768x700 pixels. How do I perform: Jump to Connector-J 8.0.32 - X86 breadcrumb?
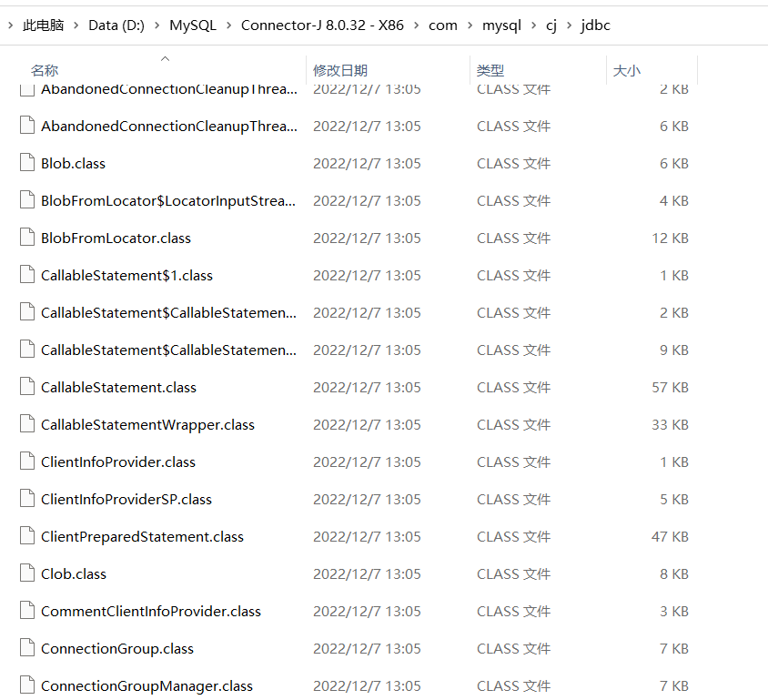322,25
